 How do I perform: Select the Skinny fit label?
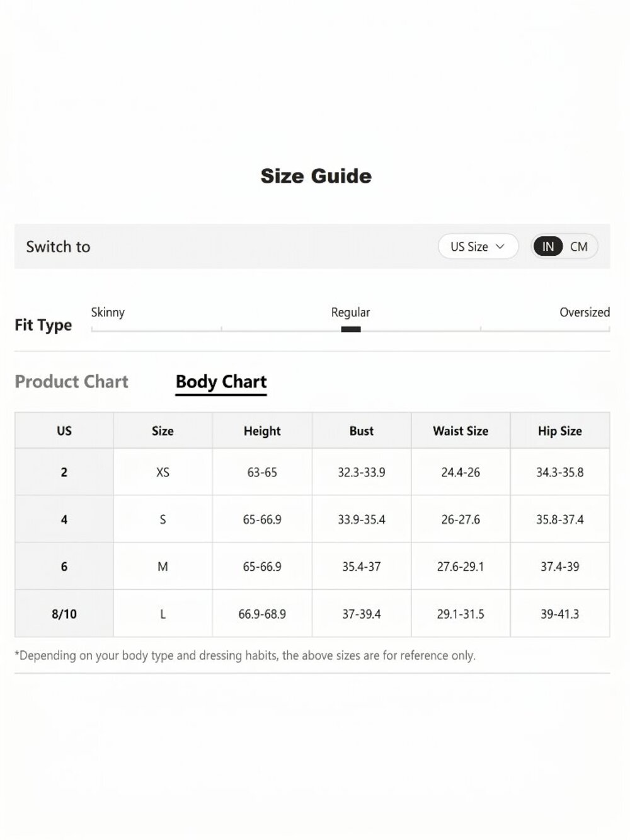[108, 312]
